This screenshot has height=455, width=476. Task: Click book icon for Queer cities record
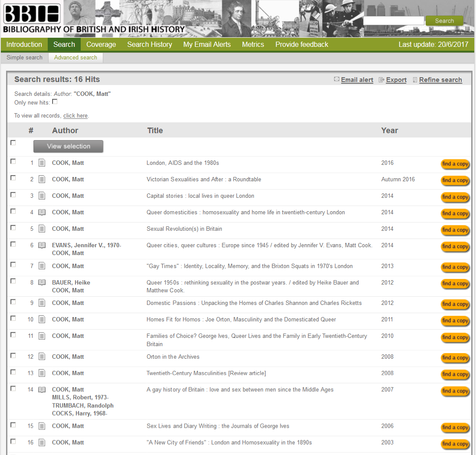(x=42, y=246)
